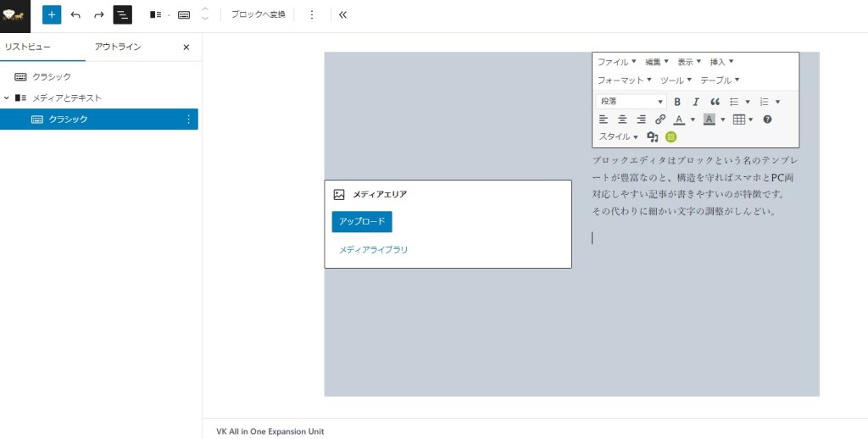Expand the スタイル style dropdown

(619, 136)
